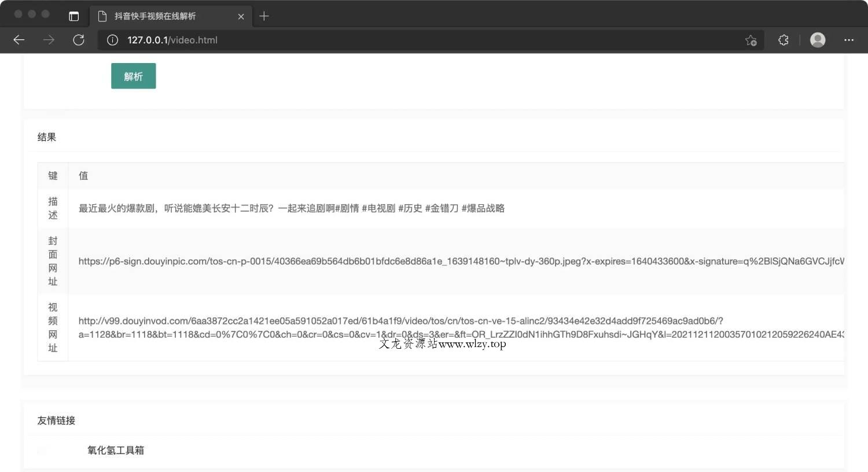The width and height of the screenshot is (868, 472).
Task: Open the 氧化氢工具箱 friendly link
Action: (115, 450)
